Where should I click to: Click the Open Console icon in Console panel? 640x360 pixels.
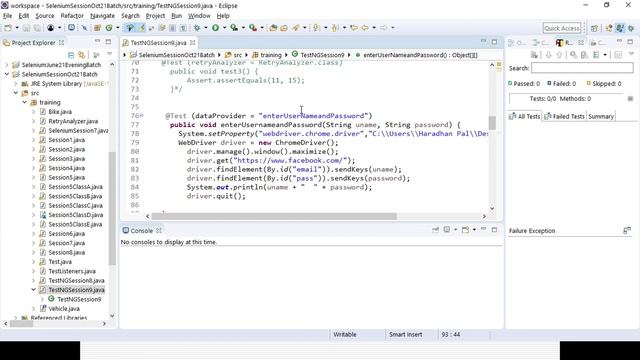click(x=465, y=230)
